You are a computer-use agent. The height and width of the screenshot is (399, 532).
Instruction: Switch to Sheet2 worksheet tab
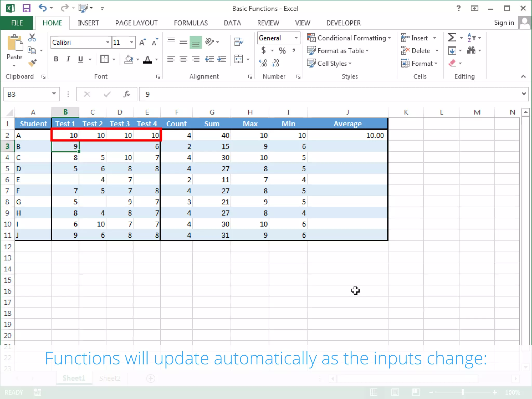pos(110,378)
